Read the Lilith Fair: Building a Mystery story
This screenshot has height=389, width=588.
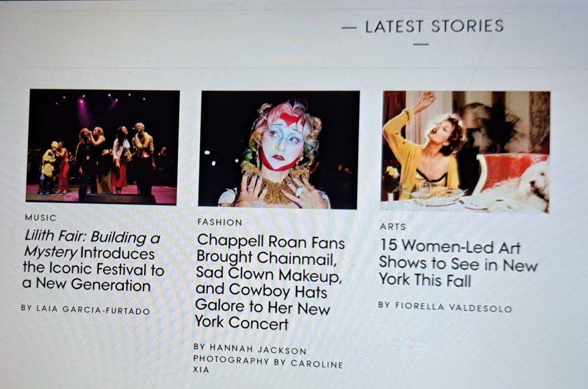[x=93, y=261]
